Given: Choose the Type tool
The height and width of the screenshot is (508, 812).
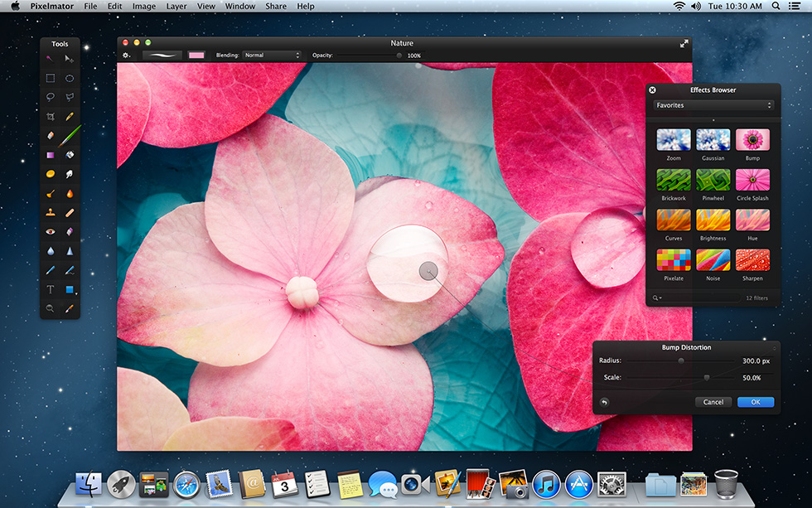Looking at the screenshot, I should (50, 288).
